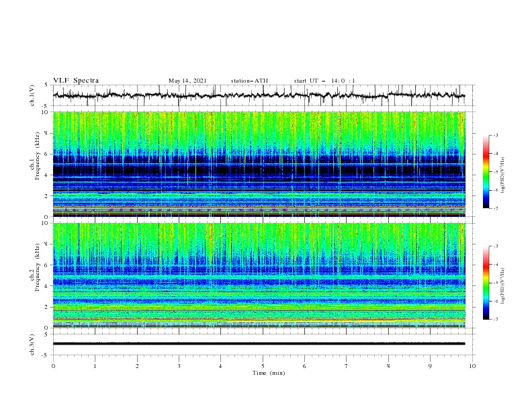
Task: Click the ch.1 PSD color bar
Action: pyautogui.click(x=486, y=172)
